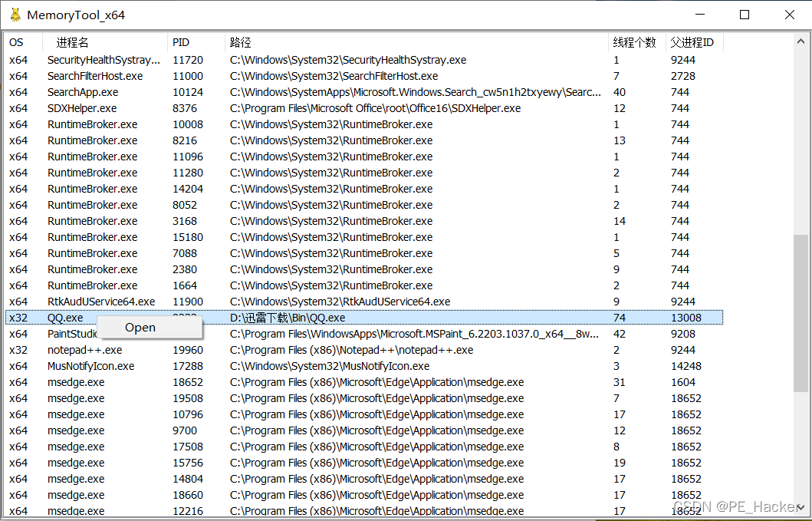Screen dimensions: 812x521
Task: Select RuntimeBroker.exe with PID 8052
Action: tap(364, 204)
